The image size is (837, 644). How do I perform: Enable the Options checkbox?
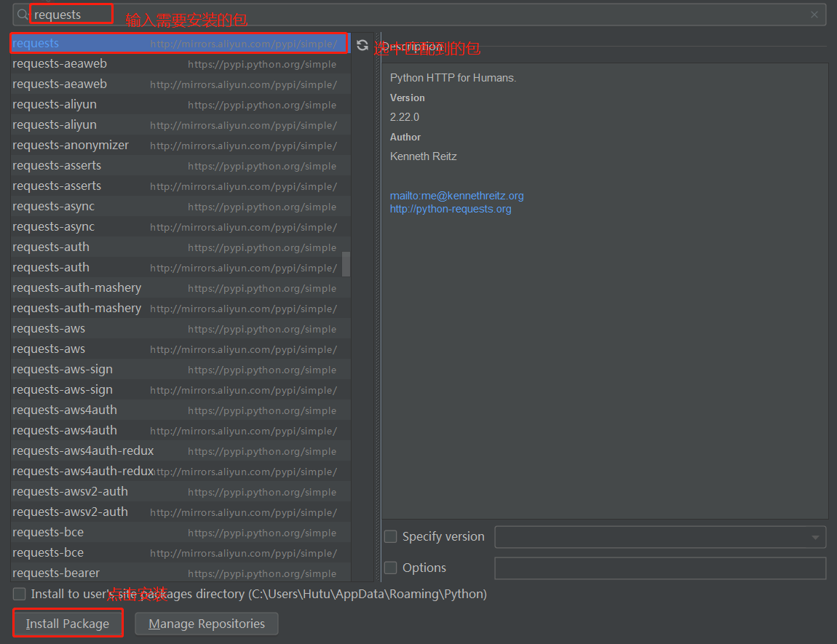tap(391, 568)
